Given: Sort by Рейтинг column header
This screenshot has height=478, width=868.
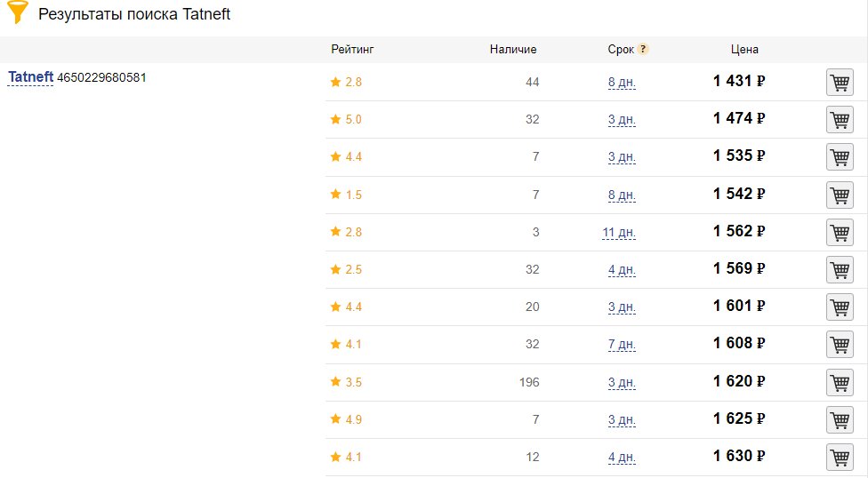Looking at the screenshot, I should (x=352, y=49).
